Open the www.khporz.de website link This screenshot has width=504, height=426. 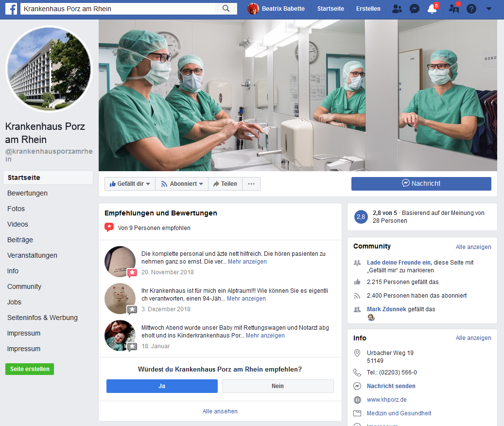tap(387, 400)
